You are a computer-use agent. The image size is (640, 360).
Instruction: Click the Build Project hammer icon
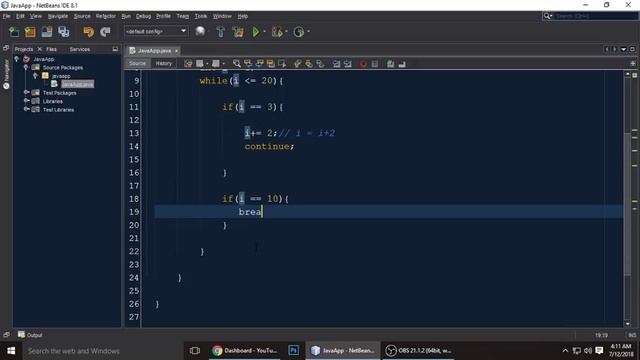click(x=220, y=32)
